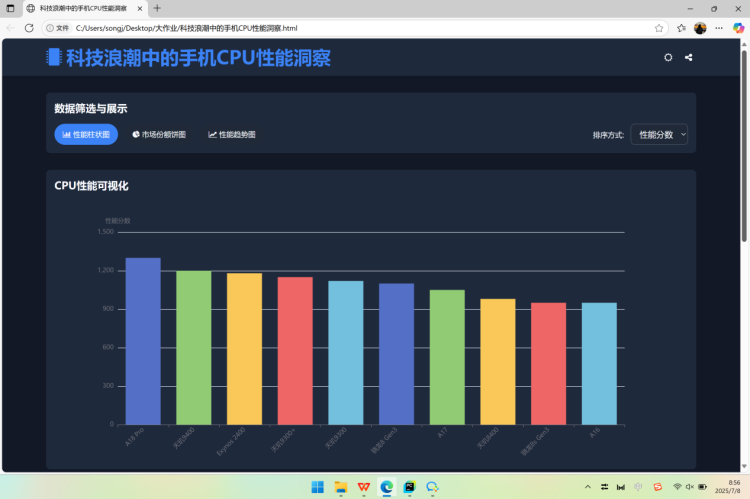Screen dimensions: 750x499
Task: Click the muted volume tray icon
Action: coord(689,487)
